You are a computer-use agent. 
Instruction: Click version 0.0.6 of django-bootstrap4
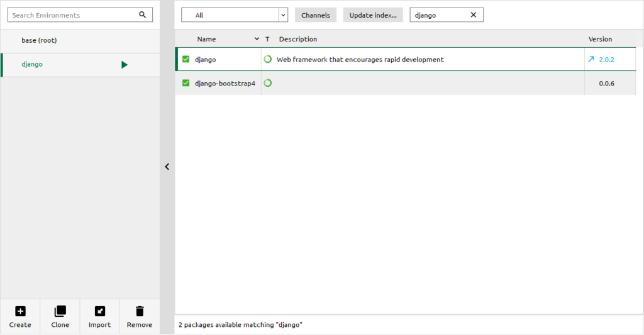(607, 84)
